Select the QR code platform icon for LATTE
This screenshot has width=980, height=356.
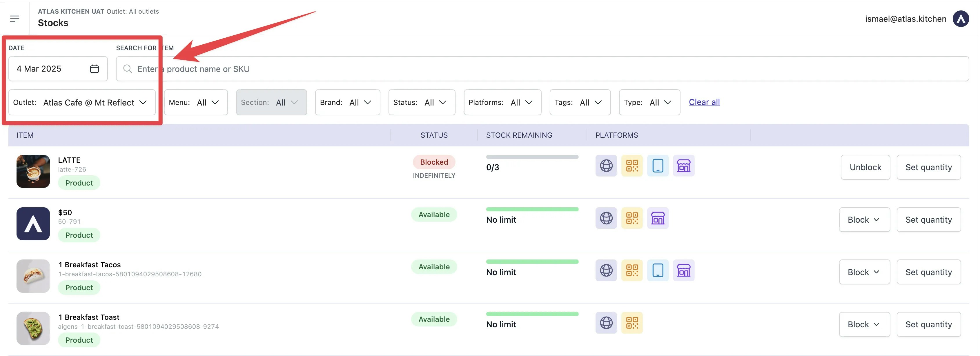(x=631, y=166)
